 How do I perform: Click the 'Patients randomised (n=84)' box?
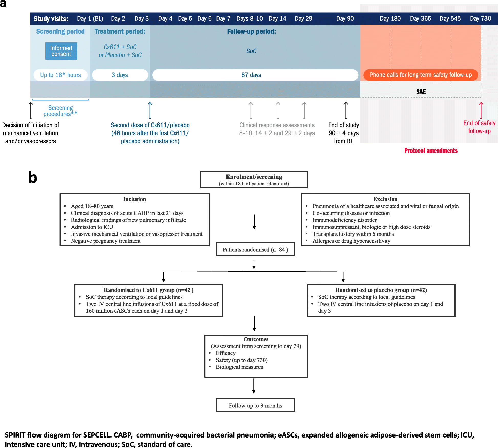[x=255, y=249]
